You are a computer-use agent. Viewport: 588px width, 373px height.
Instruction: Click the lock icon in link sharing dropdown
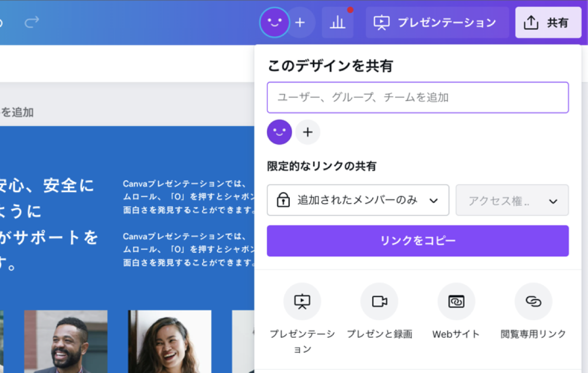tap(283, 200)
